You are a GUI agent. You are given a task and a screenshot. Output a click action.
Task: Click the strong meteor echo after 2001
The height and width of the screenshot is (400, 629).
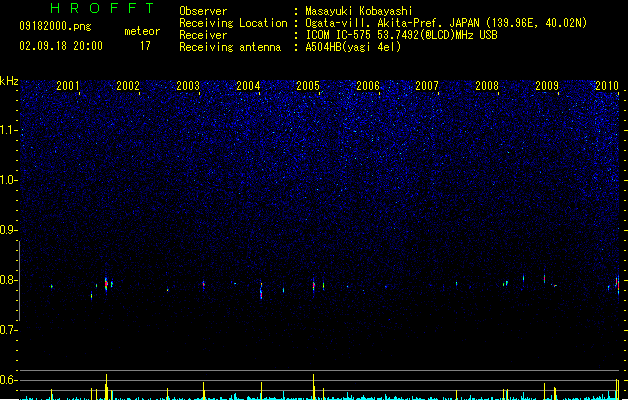(x=106, y=284)
